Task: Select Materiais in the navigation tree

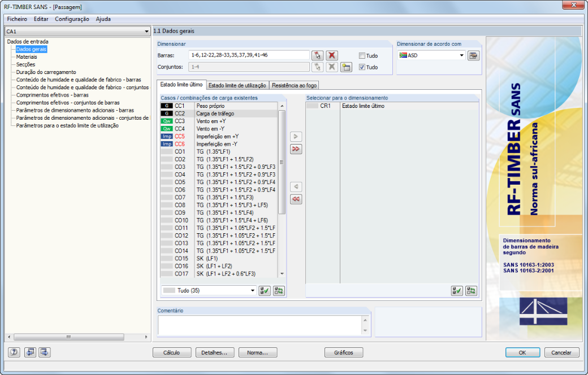Action: (27, 57)
